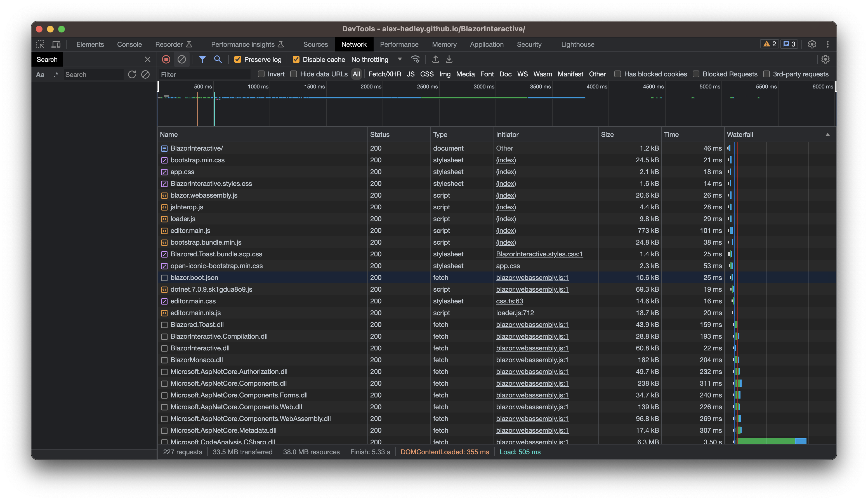The image size is (868, 501).
Task: Toggle the Disable cache checkbox
Action: (x=296, y=60)
